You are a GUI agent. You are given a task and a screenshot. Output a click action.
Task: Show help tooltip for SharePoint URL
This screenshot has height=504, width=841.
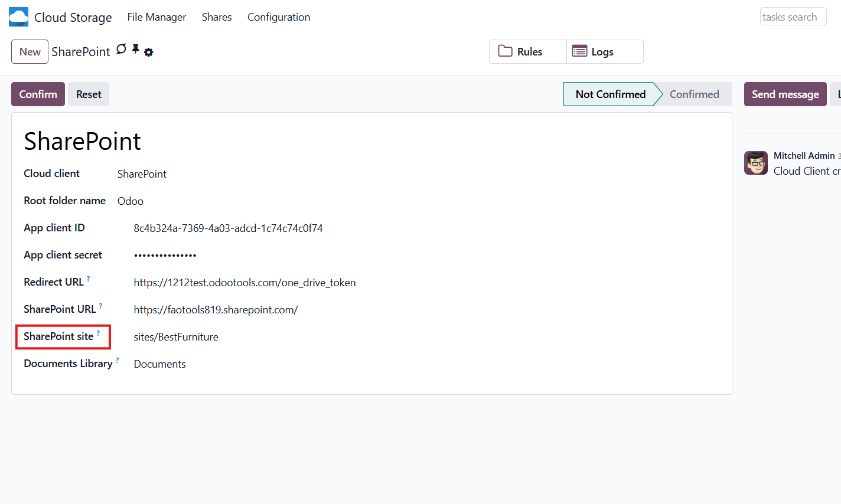click(x=100, y=305)
